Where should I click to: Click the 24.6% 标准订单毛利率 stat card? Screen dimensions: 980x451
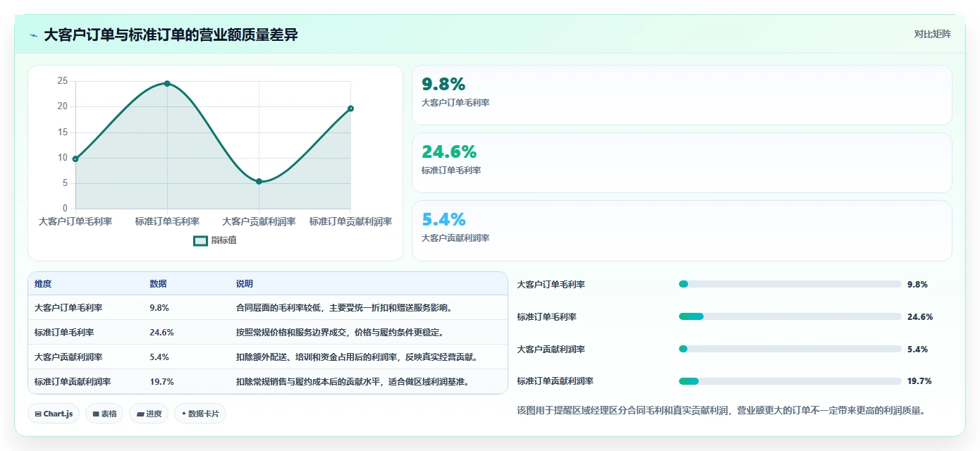[x=682, y=163]
